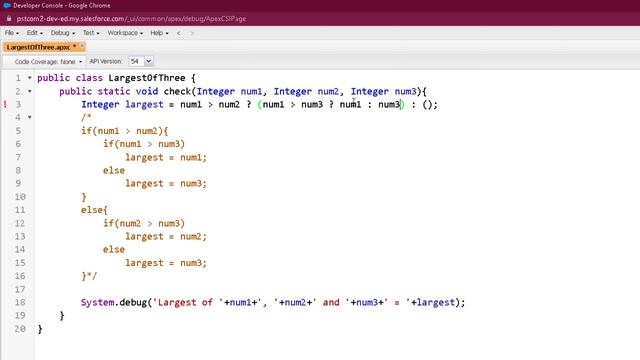The width and height of the screenshot is (640, 360).
Task: Open the File menu
Action: click(11, 33)
